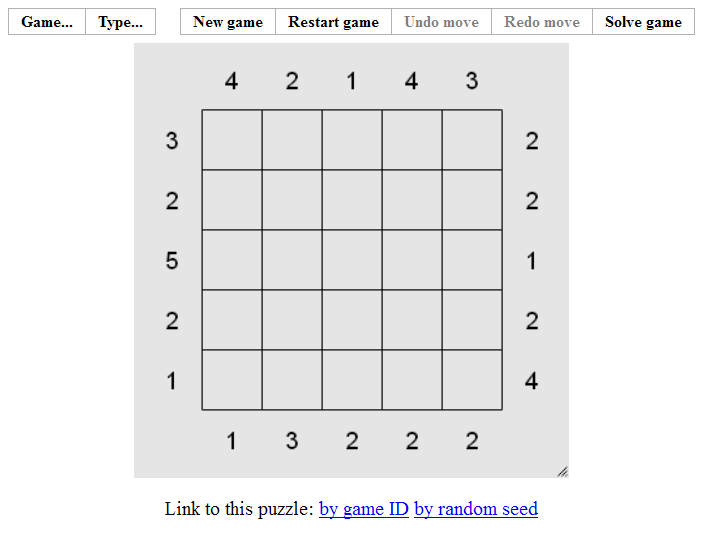Image resolution: width=703 pixels, height=541 pixels.
Task: Open the Type... menu
Action: tap(120, 22)
